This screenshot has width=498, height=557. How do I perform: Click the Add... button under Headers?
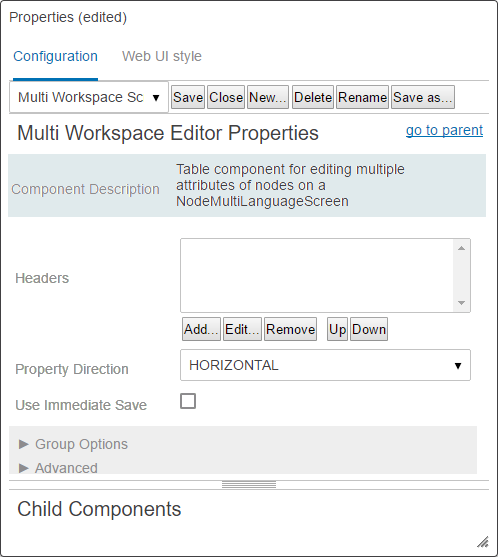pos(201,329)
